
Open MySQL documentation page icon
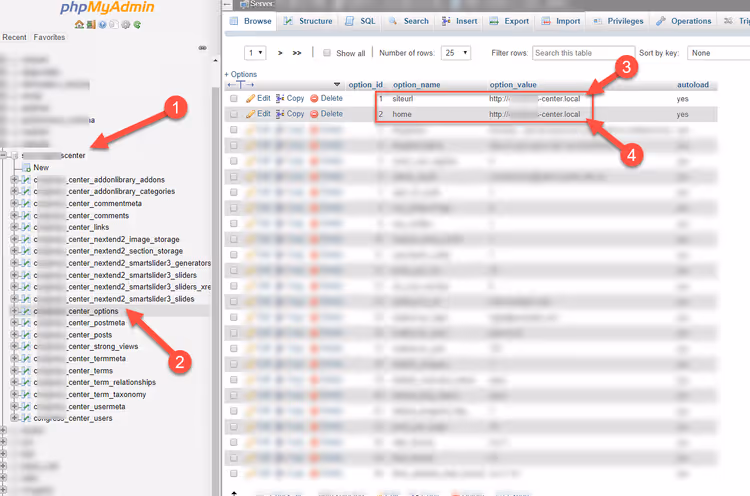point(114,24)
